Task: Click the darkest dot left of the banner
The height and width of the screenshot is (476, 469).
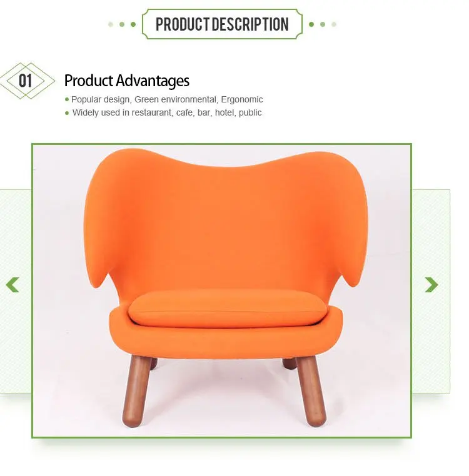Action: click(133, 24)
